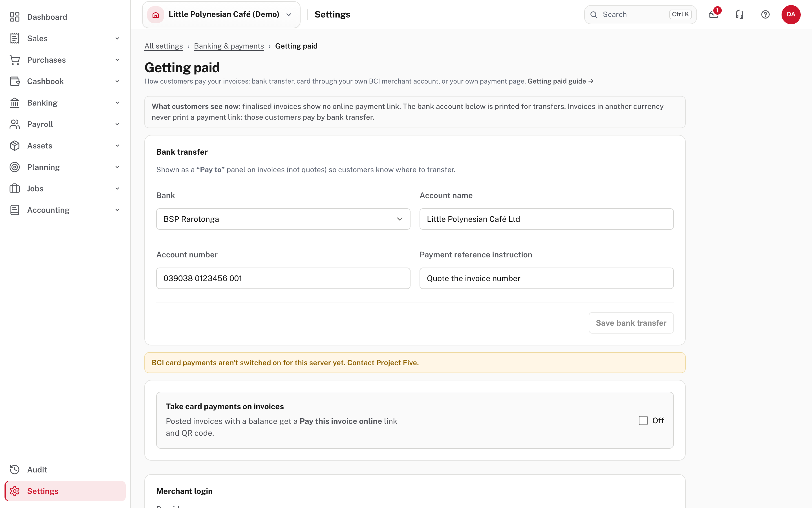The image size is (812, 508).
Task: Click the Bank transfer heading
Action: tap(182, 152)
